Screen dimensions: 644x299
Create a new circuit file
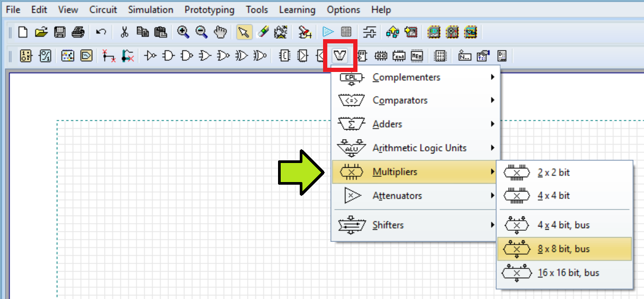(x=23, y=32)
